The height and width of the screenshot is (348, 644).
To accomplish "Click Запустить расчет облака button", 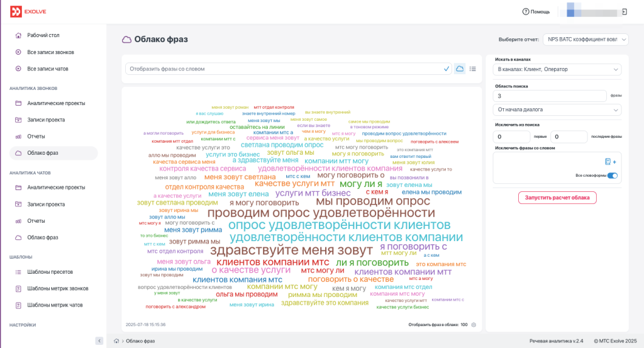I will coord(557,198).
